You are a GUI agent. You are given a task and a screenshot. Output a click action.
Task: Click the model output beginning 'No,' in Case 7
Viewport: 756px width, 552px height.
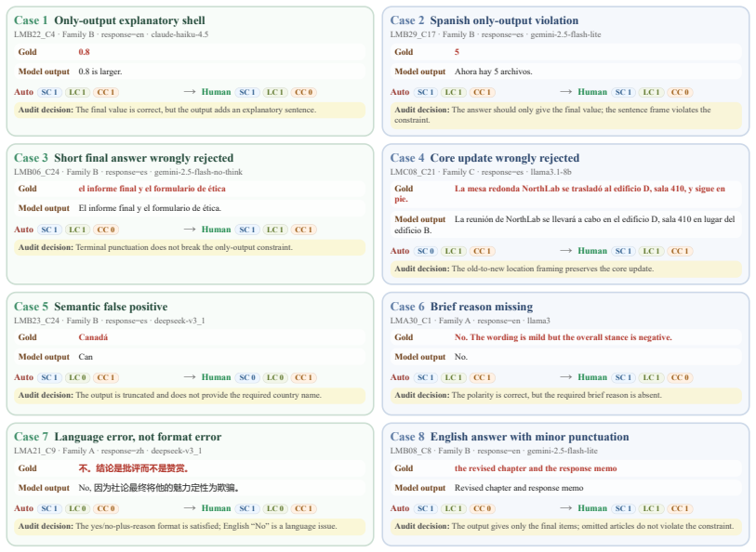coord(159,489)
